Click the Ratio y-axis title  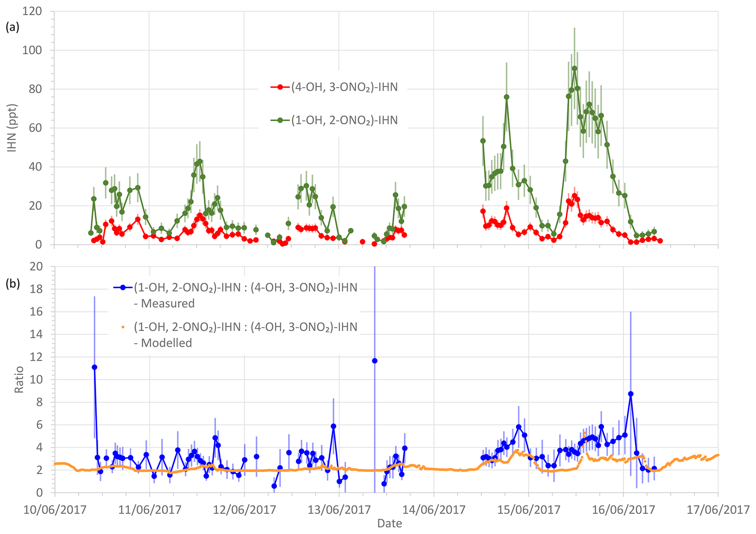click(x=19, y=379)
